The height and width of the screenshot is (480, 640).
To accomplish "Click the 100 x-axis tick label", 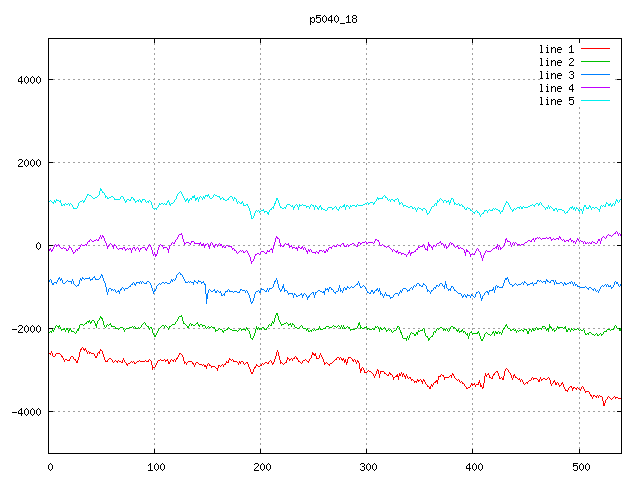I will click(155, 466).
